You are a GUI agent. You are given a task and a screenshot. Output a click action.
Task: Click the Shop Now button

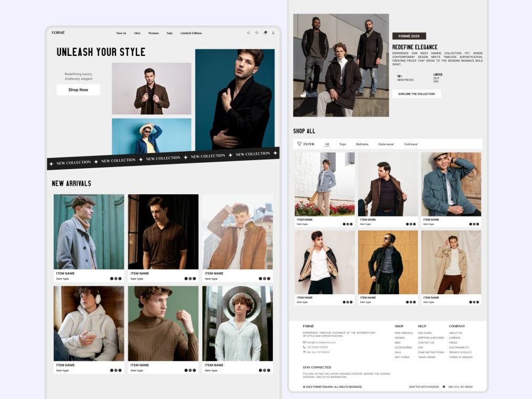click(78, 90)
